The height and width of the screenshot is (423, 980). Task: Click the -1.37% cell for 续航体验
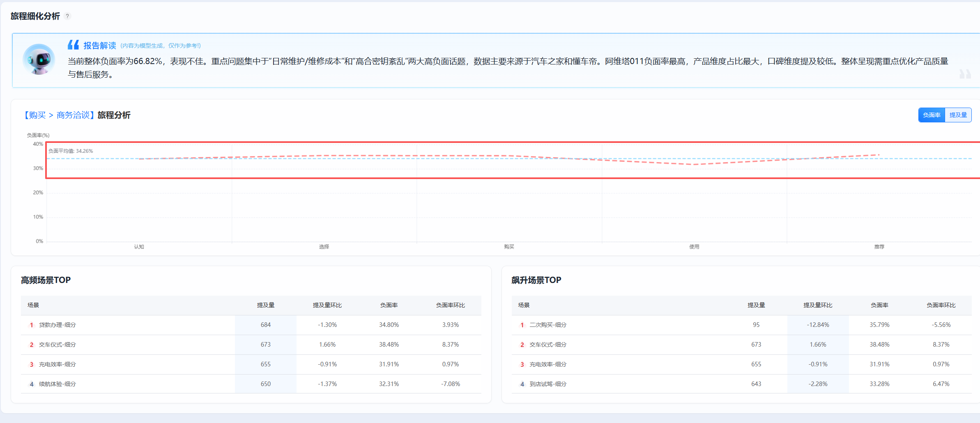[327, 384]
